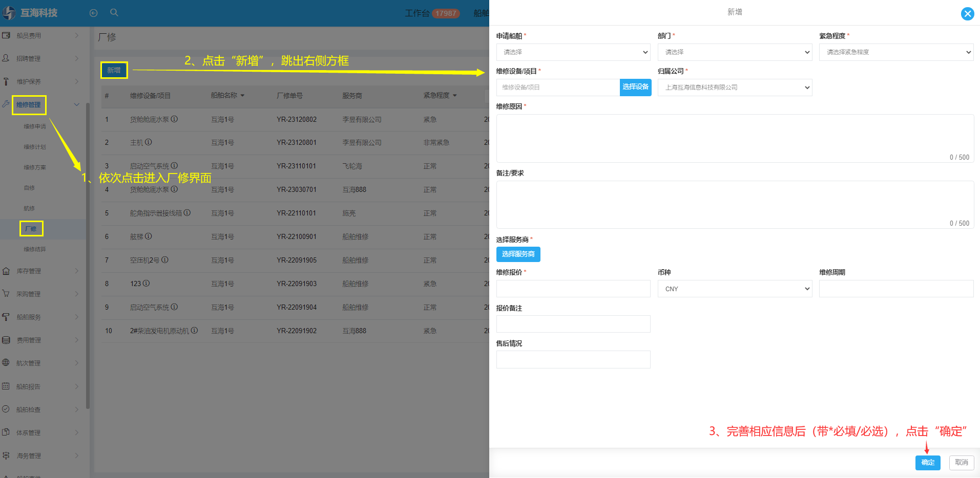The width and height of the screenshot is (980, 478).
Task: Collapse the sidebar with the back arrow icon
Action: click(93, 13)
